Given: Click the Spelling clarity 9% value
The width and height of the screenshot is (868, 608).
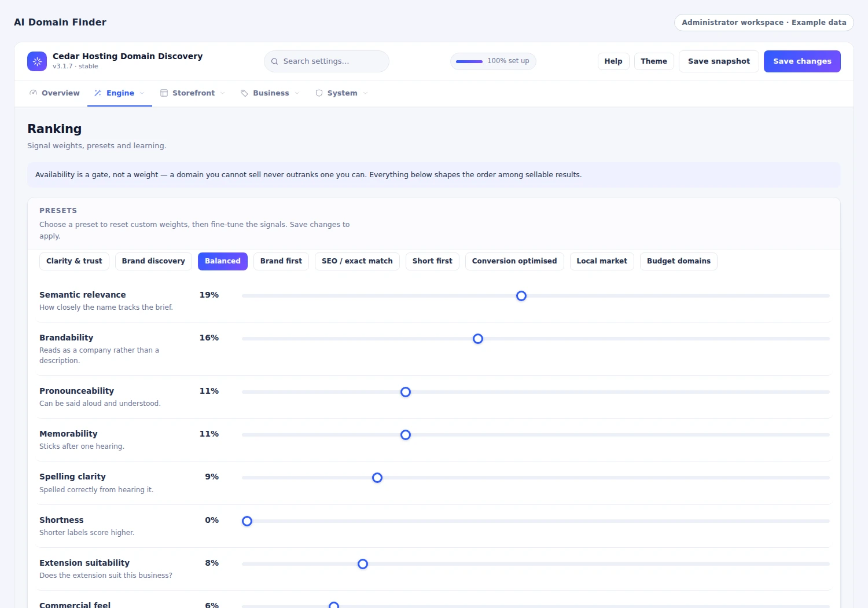Looking at the screenshot, I should point(212,477).
